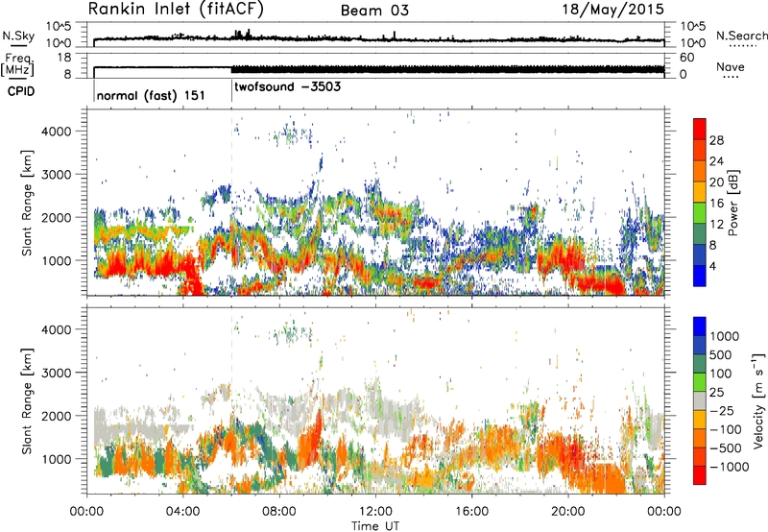This screenshot has height=532, width=768.
Task: Click the gray band of the velocity colorbar
Action: pyautogui.click(x=700, y=401)
